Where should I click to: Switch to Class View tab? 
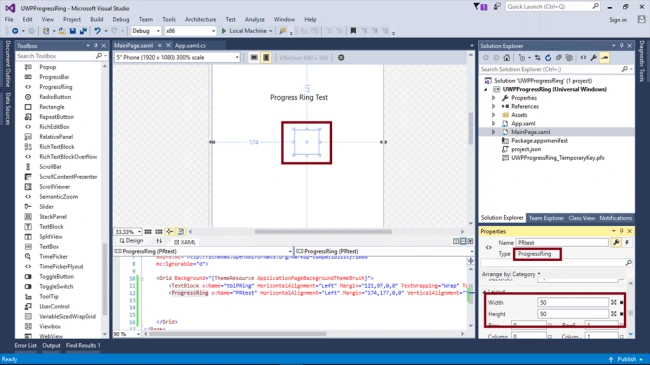pyautogui.click(x=581, y=218)
